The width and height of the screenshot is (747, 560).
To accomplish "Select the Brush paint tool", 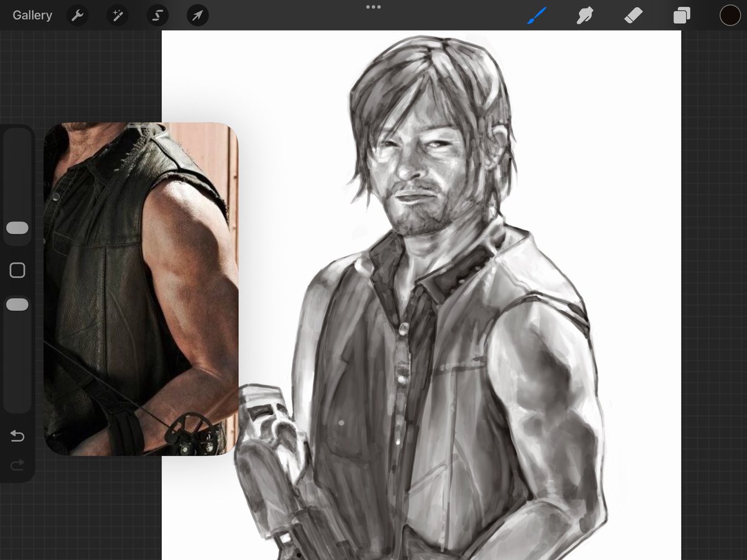I will [537, 16].
